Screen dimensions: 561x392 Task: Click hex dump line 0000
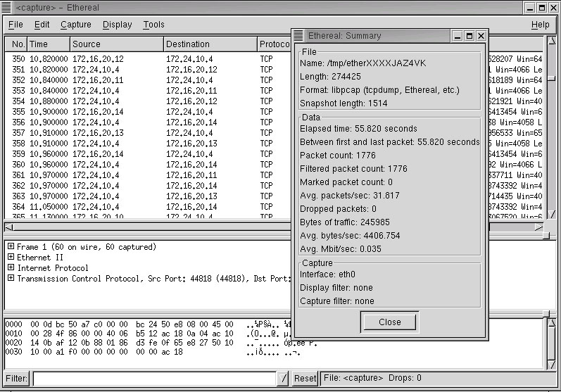pyautogui.click(x=148, y=324)
